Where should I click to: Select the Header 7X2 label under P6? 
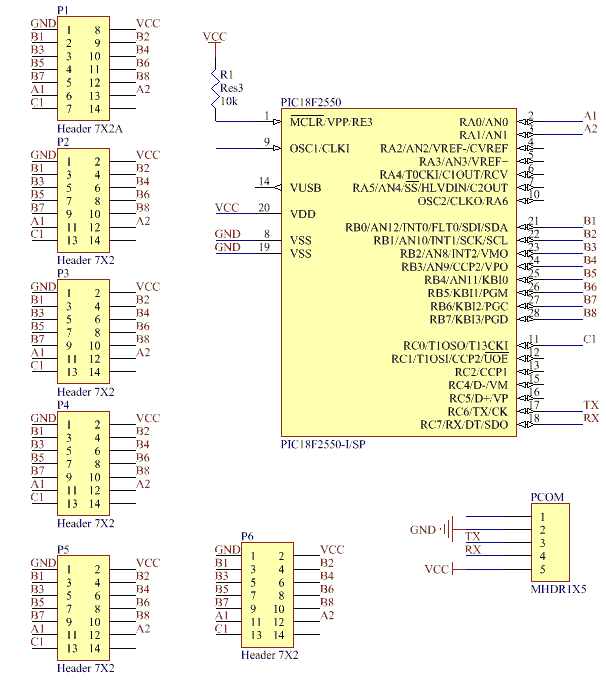click(x=270, y=655)
